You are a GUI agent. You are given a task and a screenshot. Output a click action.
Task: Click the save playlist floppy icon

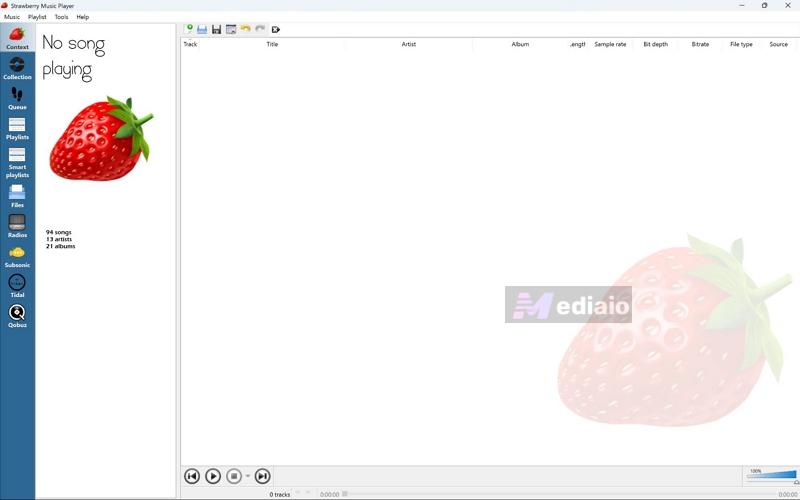click(x=216, y=29)
